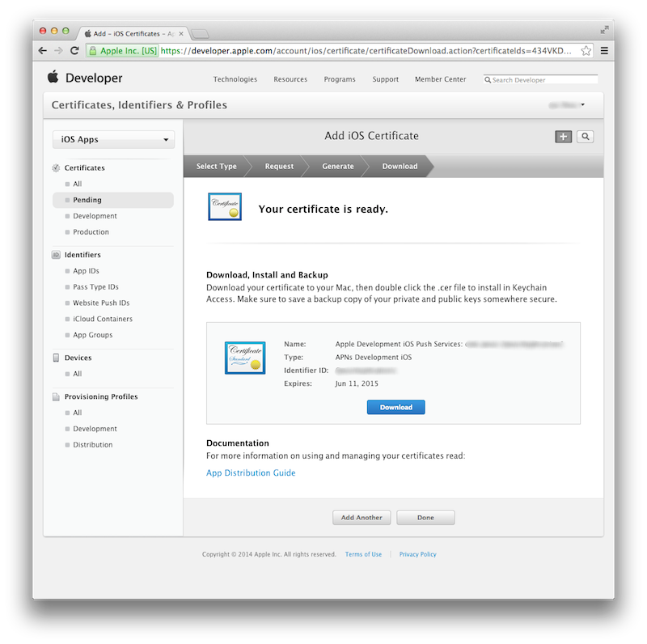Open the Member Center menu item
647x644 pixels.
pyautogui.click(x=440, y=79)
